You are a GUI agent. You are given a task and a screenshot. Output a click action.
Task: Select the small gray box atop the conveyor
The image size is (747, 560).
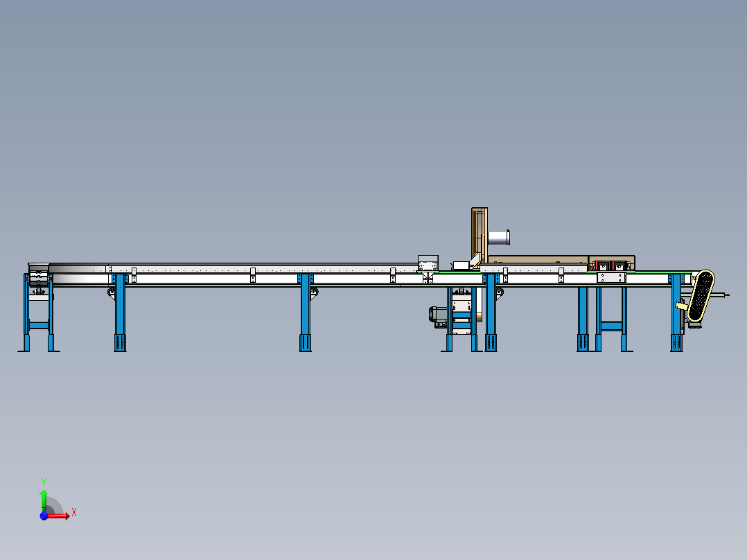pos(428,263)
